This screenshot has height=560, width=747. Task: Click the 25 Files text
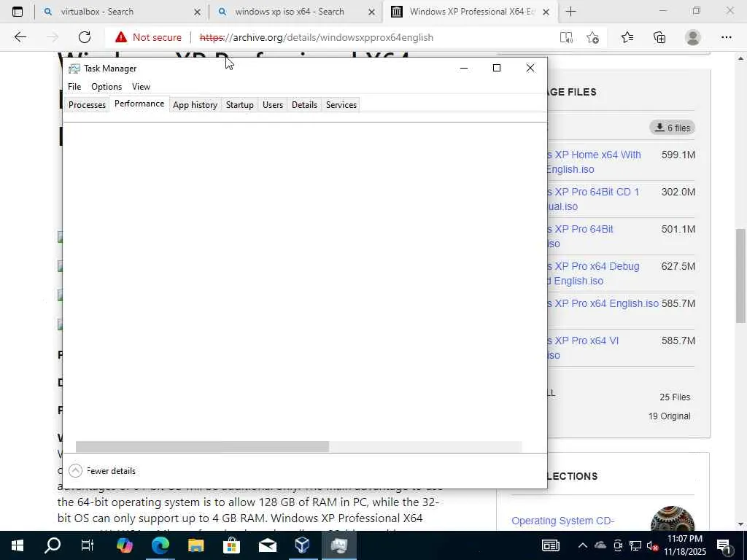click(x=675, y=397)
